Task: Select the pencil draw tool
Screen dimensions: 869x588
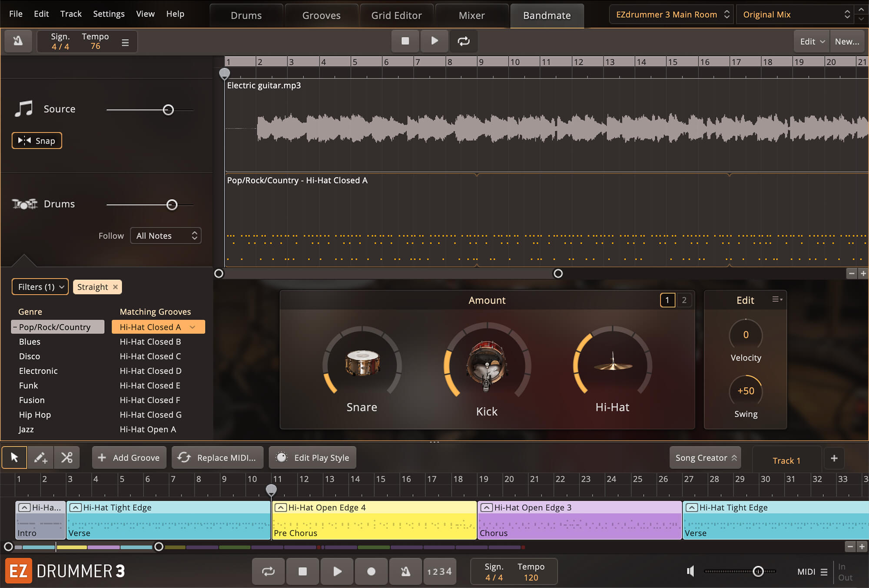Action: tap(40, 458)
